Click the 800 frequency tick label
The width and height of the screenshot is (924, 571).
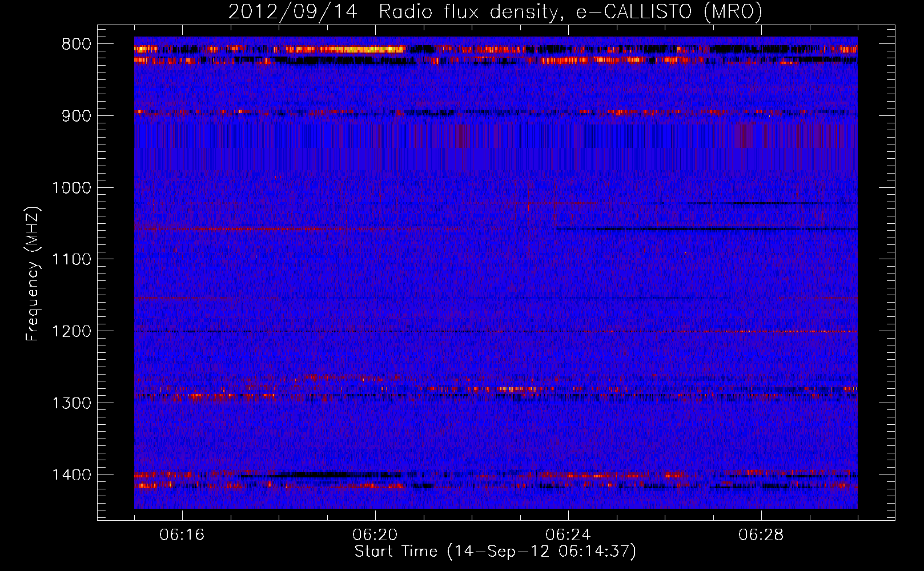pyautogui.click(x=77, y=45)
